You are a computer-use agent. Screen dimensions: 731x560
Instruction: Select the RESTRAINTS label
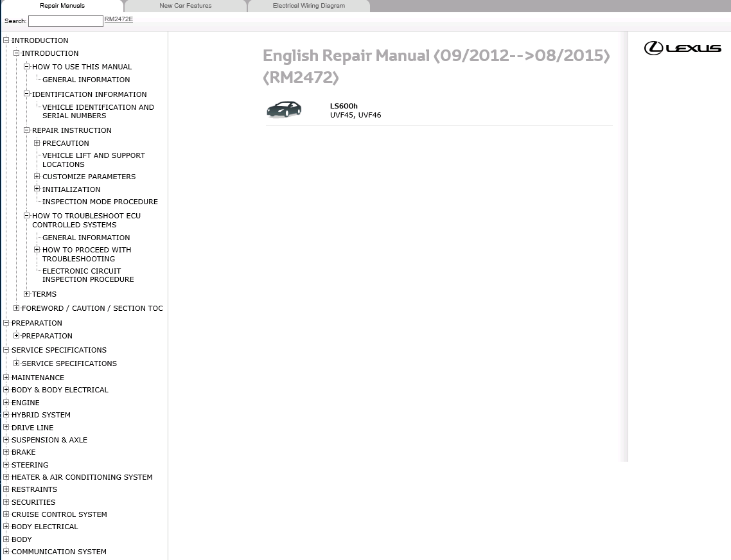(35, 489)
